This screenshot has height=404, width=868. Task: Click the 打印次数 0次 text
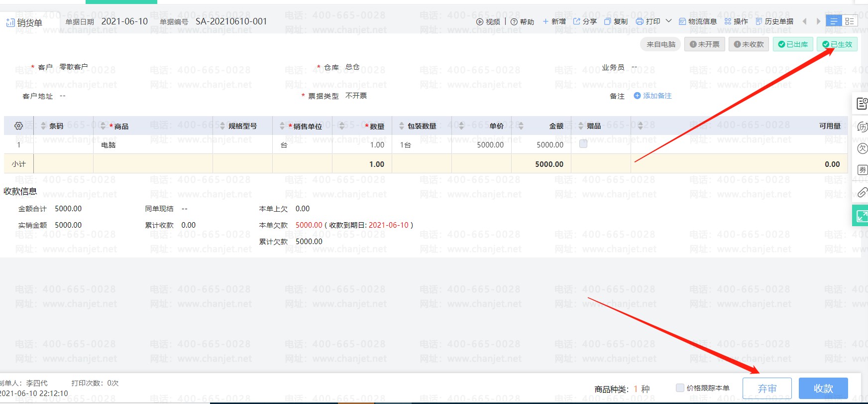click(95, 383)
